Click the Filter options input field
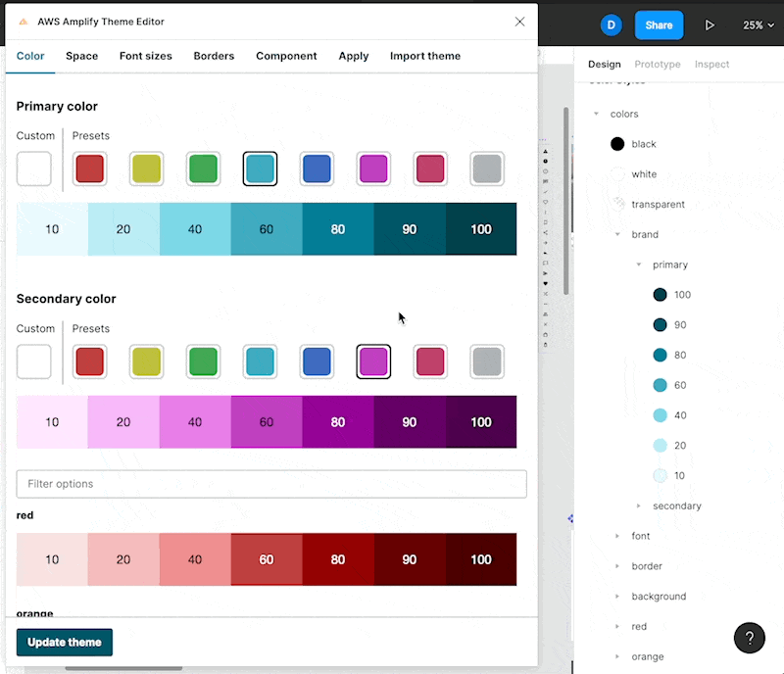Viewport: 784px width, 674px height. [271, 484]
